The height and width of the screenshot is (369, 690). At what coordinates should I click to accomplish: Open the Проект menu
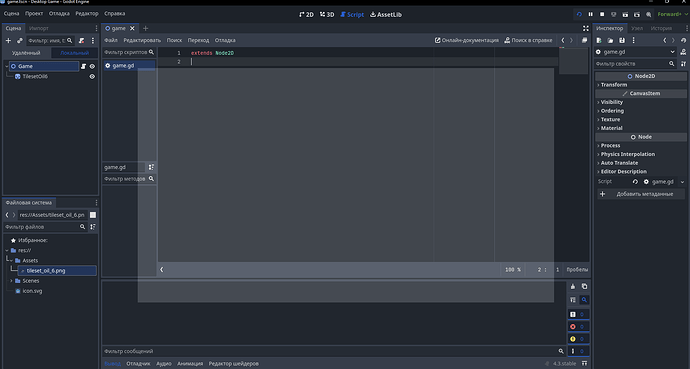tap(34, 14)
